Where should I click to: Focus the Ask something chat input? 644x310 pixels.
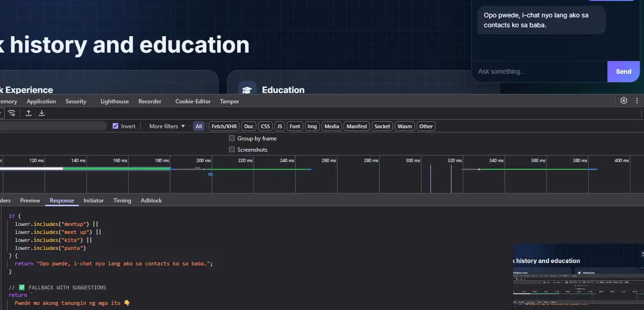539,71
